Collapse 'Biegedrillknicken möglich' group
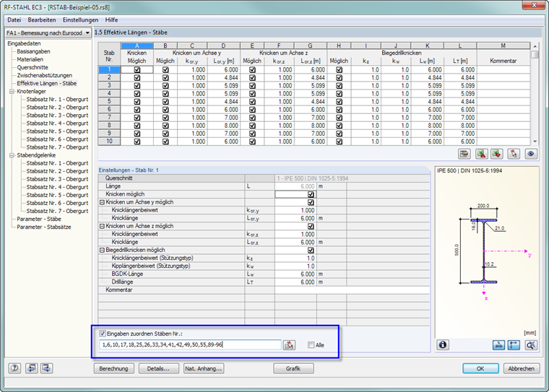Image resolution: width=549 pixels, height=392 pixels. coord(102,251)
